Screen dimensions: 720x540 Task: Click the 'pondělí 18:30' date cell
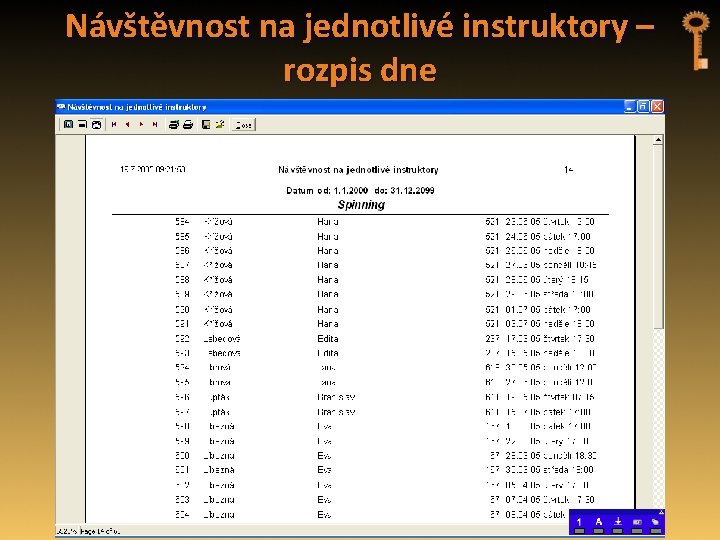coord(551,456)
